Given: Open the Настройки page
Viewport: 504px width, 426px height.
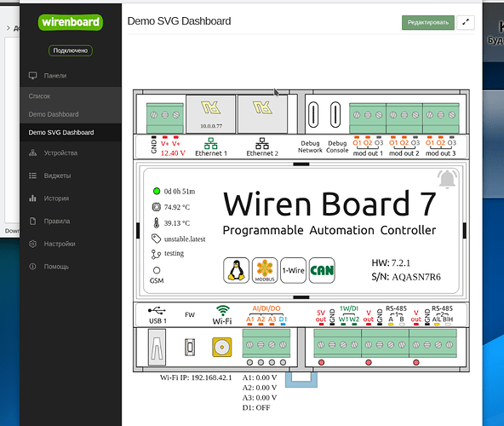Looking at the screenshot, I should [71, 244].
